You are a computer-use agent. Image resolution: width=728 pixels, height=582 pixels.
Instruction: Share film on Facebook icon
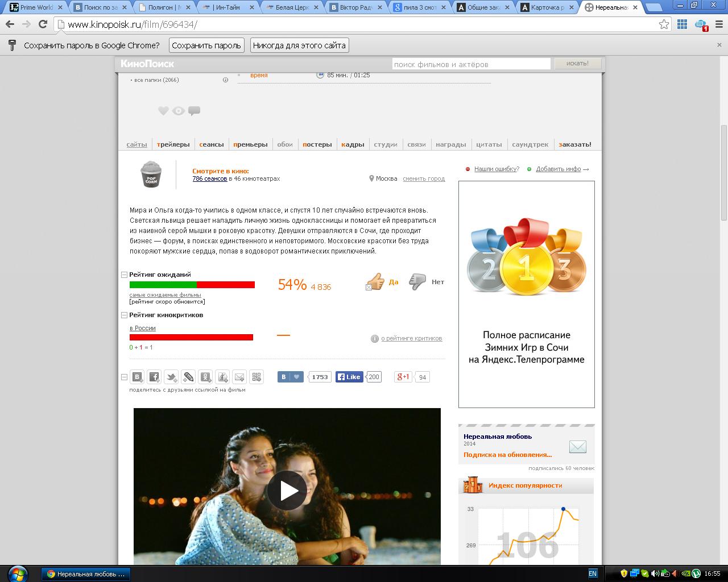[154, 377]
